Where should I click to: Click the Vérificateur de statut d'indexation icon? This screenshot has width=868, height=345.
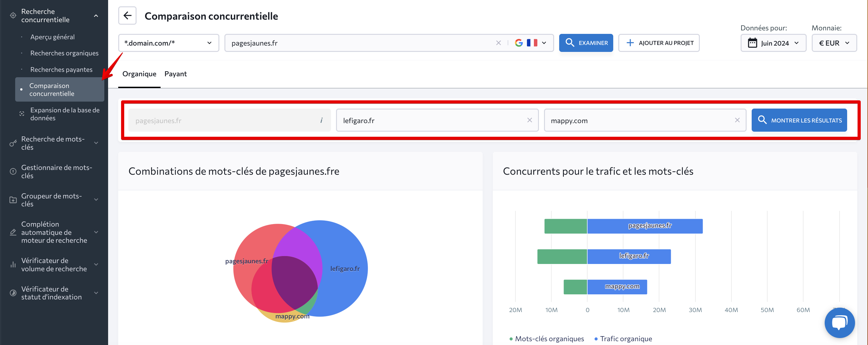click(13, 293)
